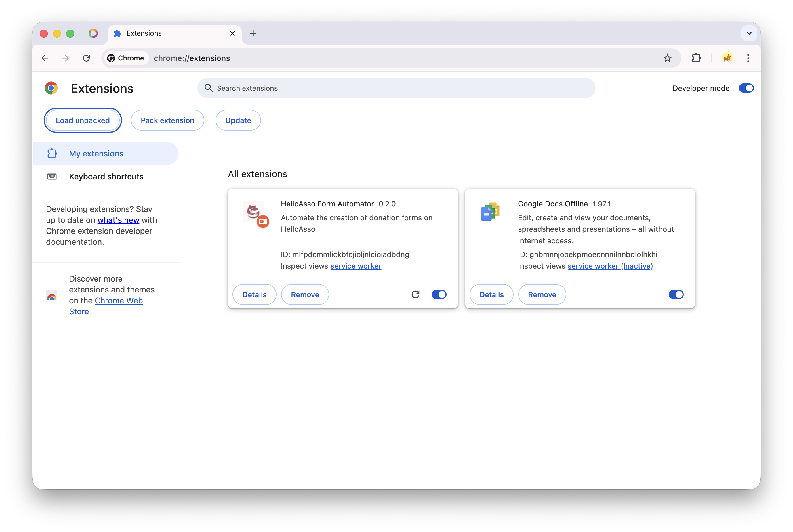
Task: Reload HelloAsso Form Automator with the circular arrow
Action: [415, 294]
